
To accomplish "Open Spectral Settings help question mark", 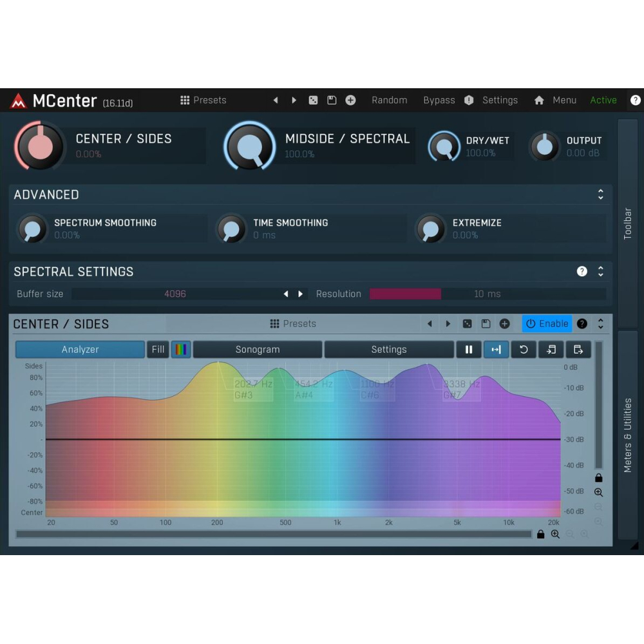I will [x=582, y=272].
